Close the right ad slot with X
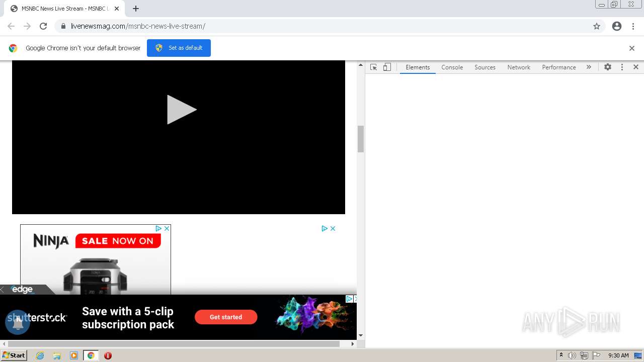 click(x=333, y=228)
